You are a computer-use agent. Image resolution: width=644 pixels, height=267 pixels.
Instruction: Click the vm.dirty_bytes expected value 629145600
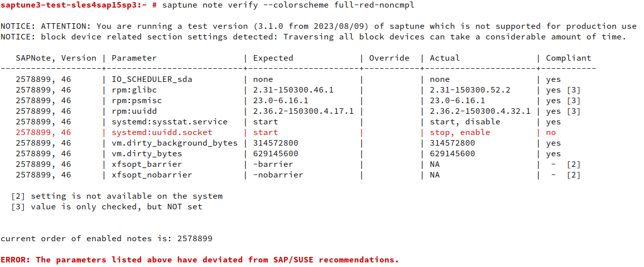point(275,154)
